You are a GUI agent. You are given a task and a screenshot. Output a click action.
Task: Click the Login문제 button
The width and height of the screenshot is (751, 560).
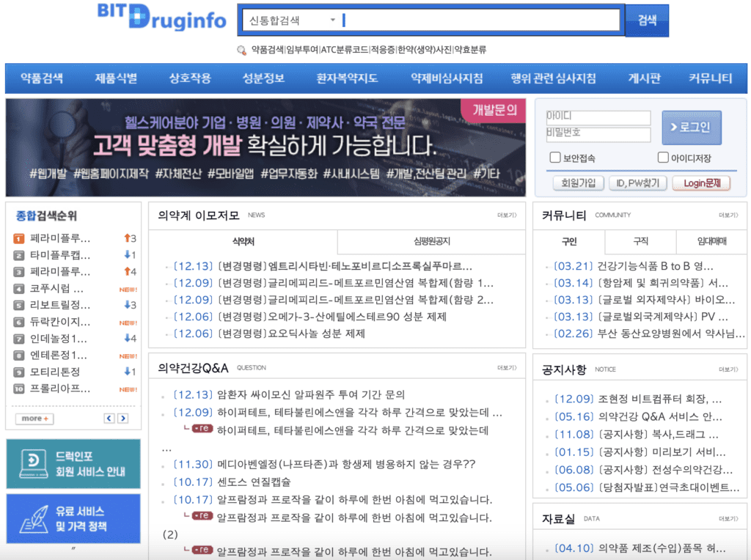[x=702, y=183]
